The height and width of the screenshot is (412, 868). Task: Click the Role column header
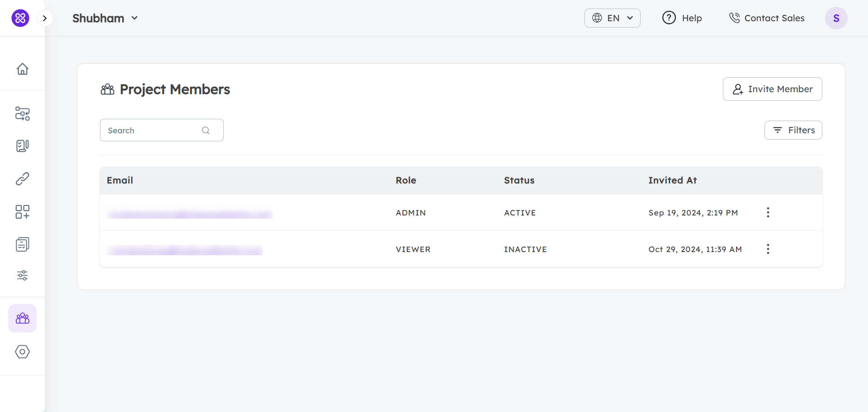pos(406,180)
